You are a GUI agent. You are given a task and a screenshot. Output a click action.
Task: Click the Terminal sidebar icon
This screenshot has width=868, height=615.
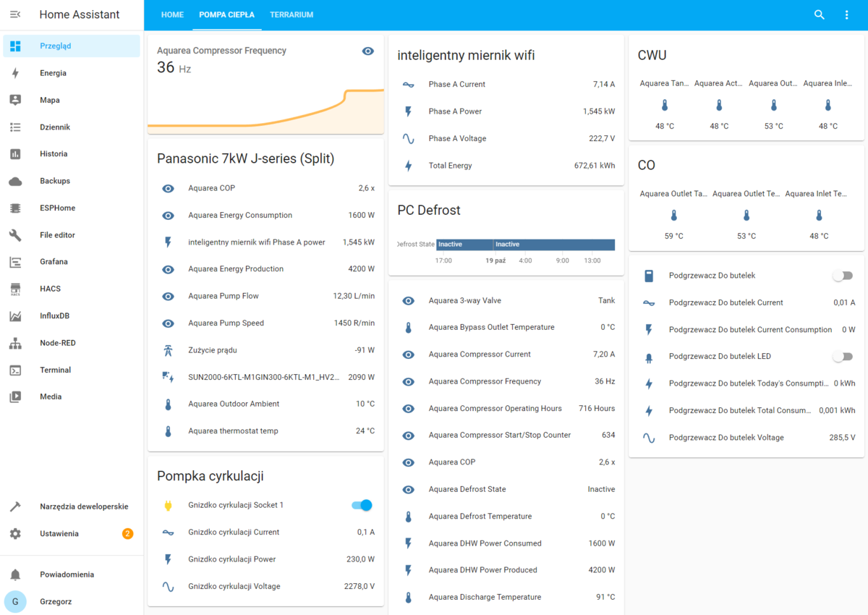[x=15, y=370]
